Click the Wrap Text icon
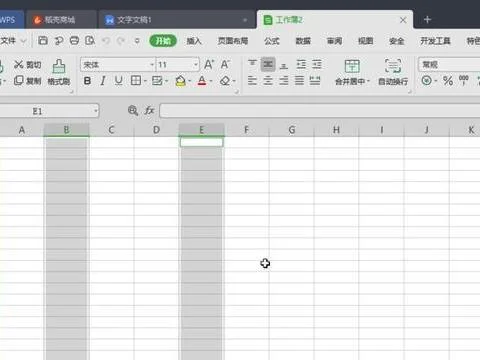This screenshot has width=480, height=360. (393, 66)
